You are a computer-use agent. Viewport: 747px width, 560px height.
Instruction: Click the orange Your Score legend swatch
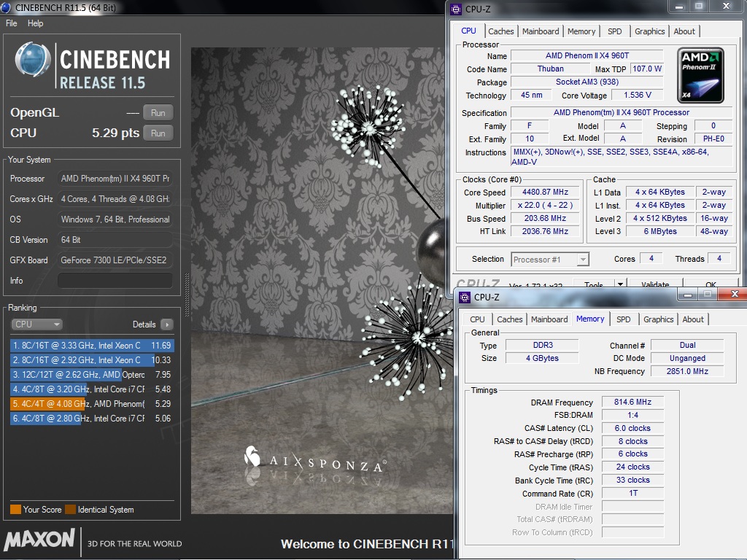(x=15, y=510)
